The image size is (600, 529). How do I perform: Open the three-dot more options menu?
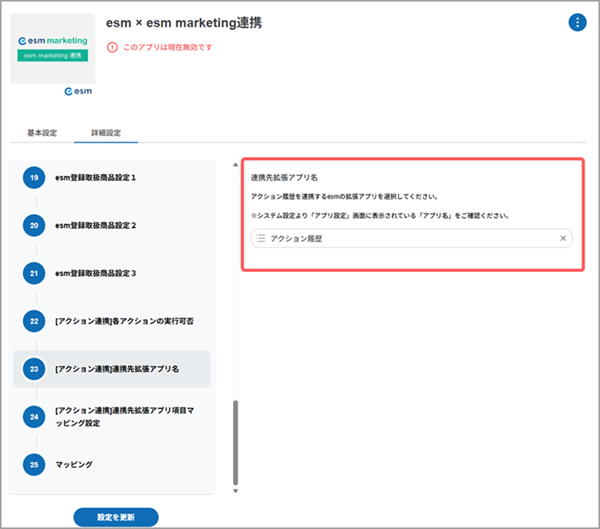pos(577,22)
